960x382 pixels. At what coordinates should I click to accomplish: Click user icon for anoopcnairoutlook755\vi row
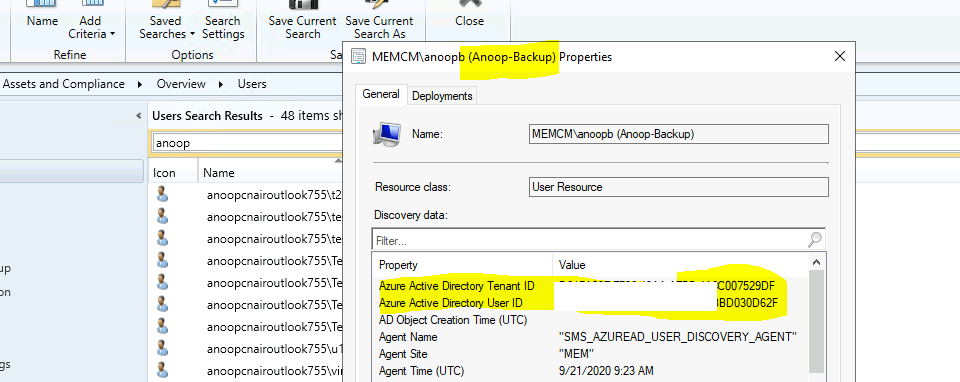(162, 369)
